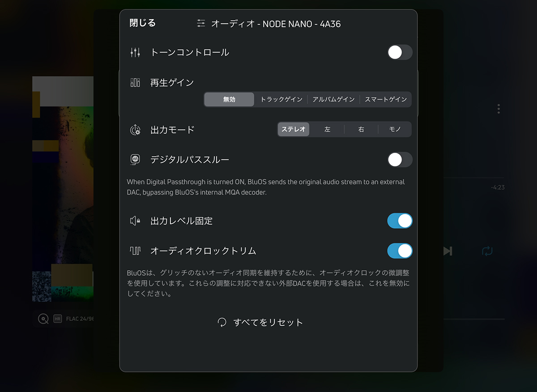Click the -4:23 remaining time text
This screenshot has width=537, height=392.
(497, 187)
